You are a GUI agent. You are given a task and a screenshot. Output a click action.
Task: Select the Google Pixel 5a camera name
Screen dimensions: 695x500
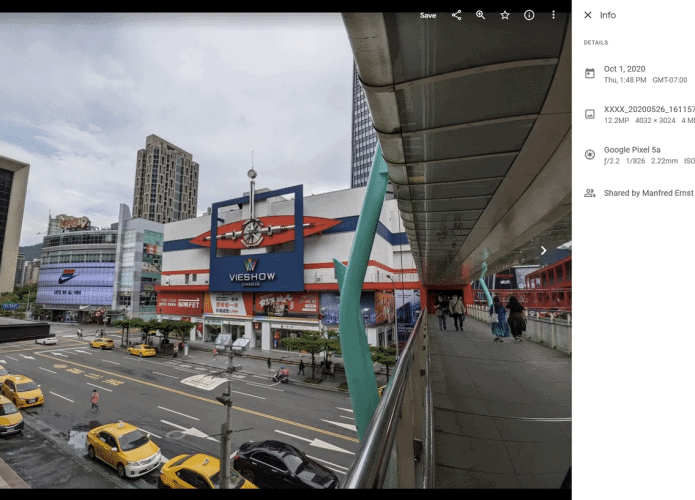[632, 150]
